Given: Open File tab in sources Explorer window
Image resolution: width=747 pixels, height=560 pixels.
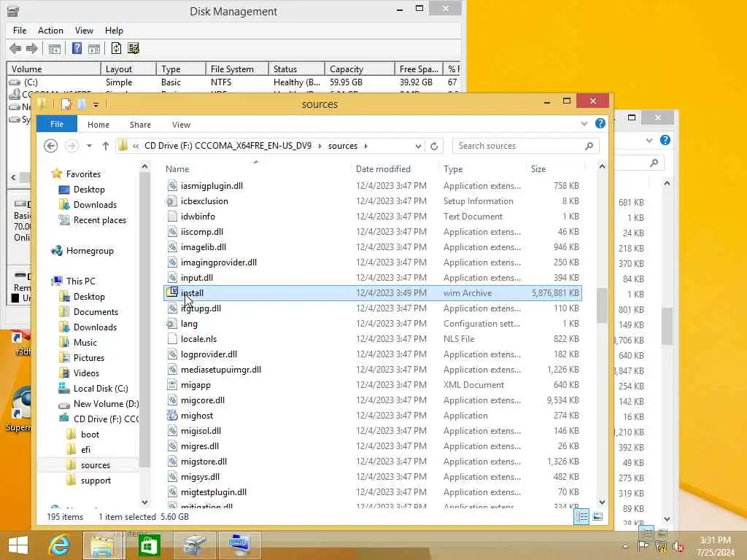Looking at the screenshot, I should click(x=57, y=124).
